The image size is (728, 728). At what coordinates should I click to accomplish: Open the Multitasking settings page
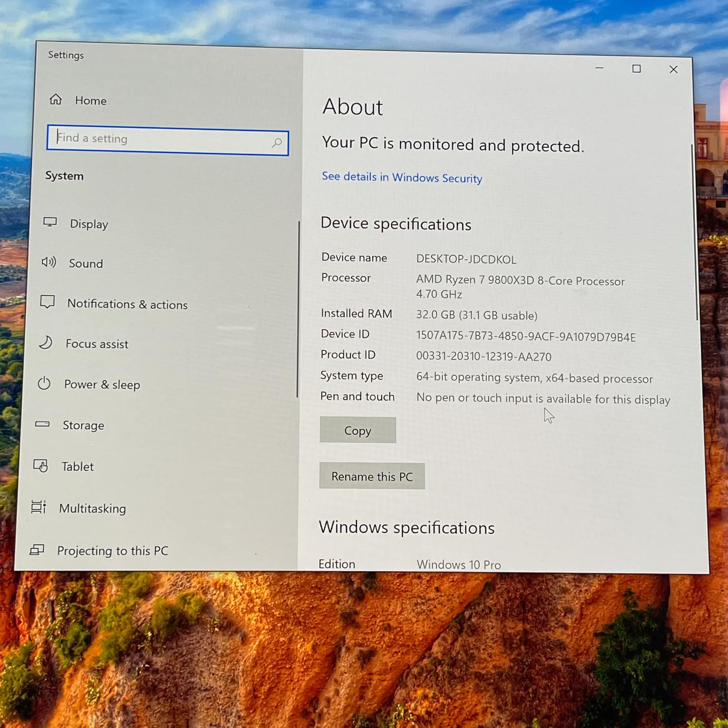click(93, 509)
